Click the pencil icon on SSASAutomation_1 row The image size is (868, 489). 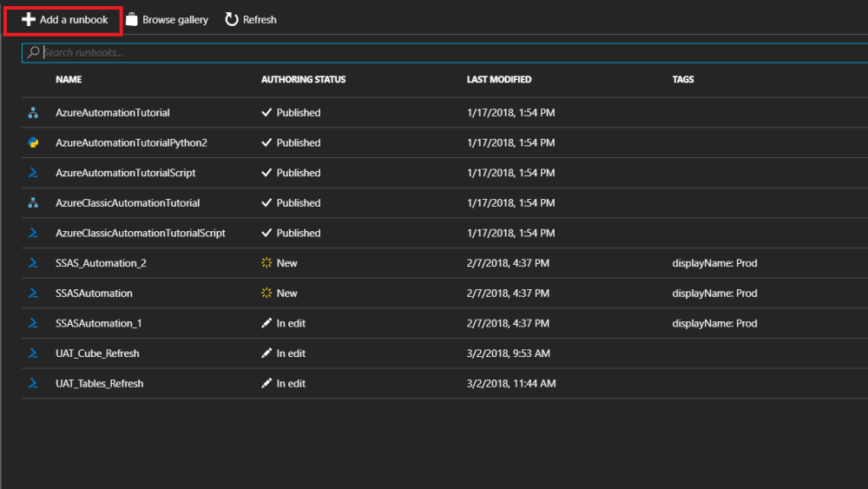(x=267, y=323)
